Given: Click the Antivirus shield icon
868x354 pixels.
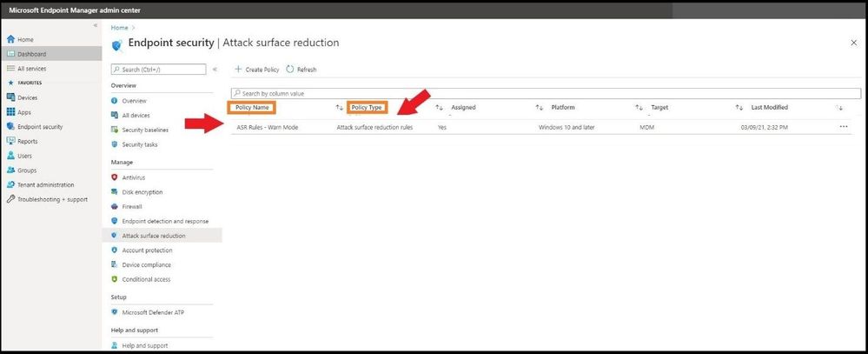Looking at the screenshot, I should tap(115, 177).
